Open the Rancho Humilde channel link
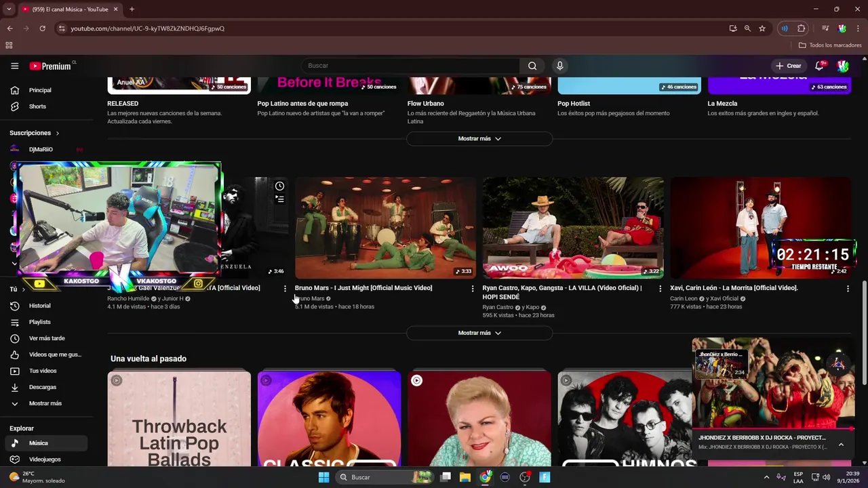Screen dimensions: 868x488 click(128, 299)
